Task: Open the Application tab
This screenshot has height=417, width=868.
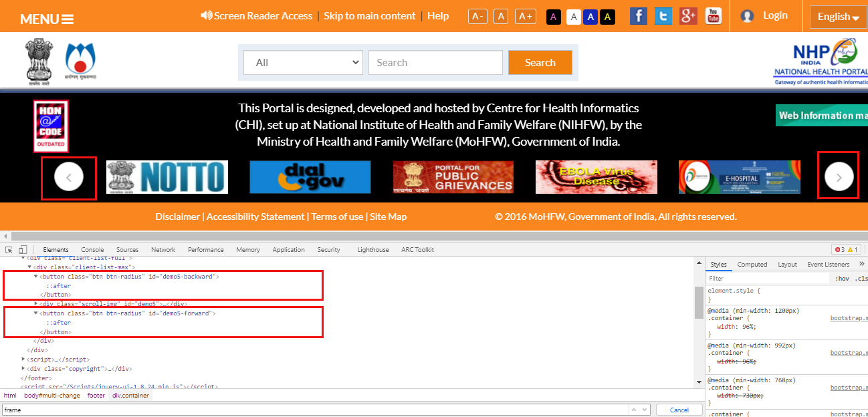Action: (289, 249)
